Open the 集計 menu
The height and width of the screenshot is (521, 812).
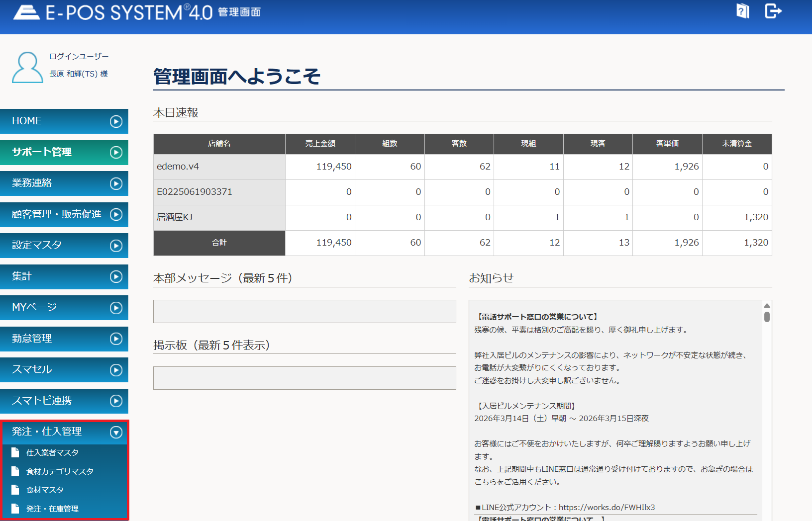(64, 276)
